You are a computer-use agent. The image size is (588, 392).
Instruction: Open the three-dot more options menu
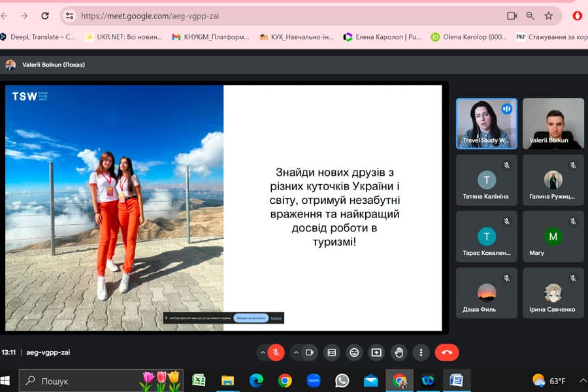click(x=421, y=352)
